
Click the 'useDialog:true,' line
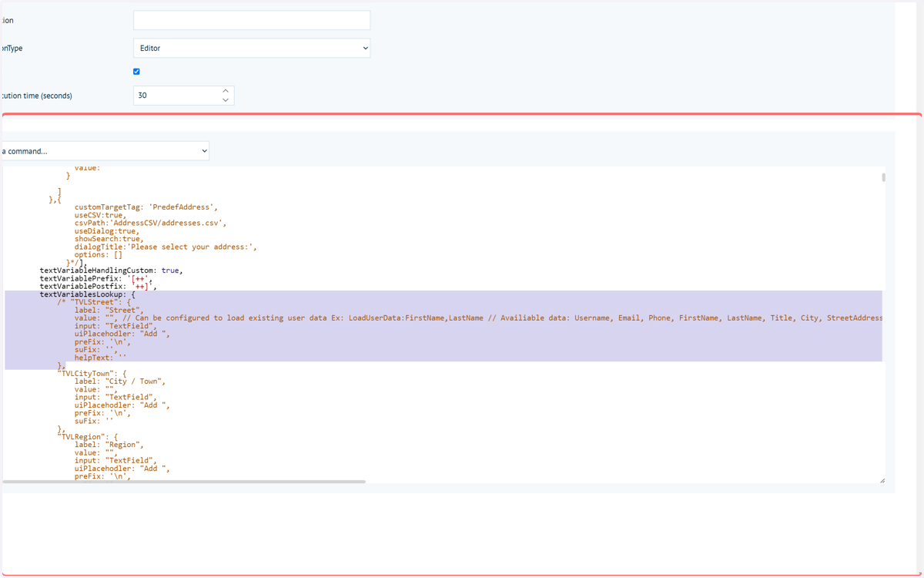[x=107, y=231]
